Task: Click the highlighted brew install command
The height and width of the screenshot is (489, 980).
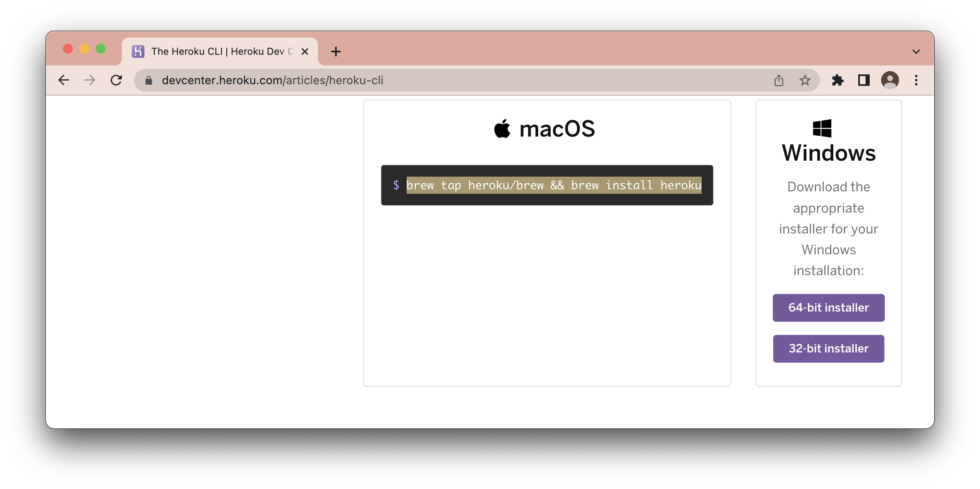Action: [x=554, y=185]
